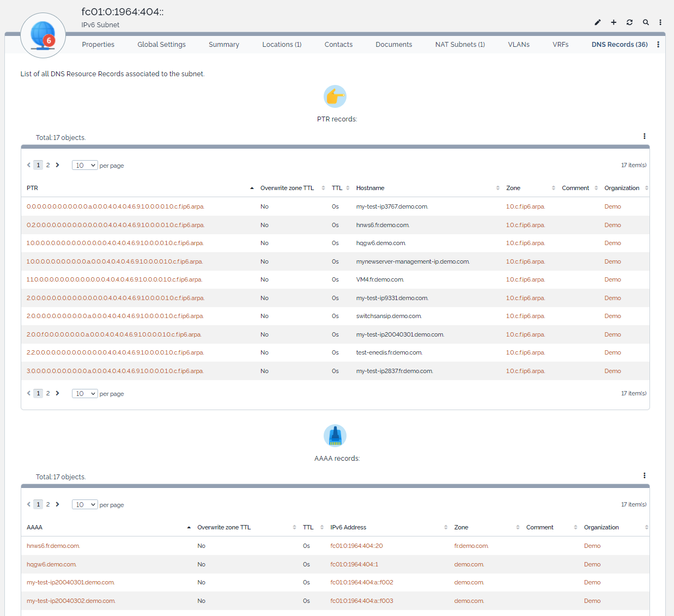
Task: Click the pencil edit icon in header
Action: tap(598, 22)
